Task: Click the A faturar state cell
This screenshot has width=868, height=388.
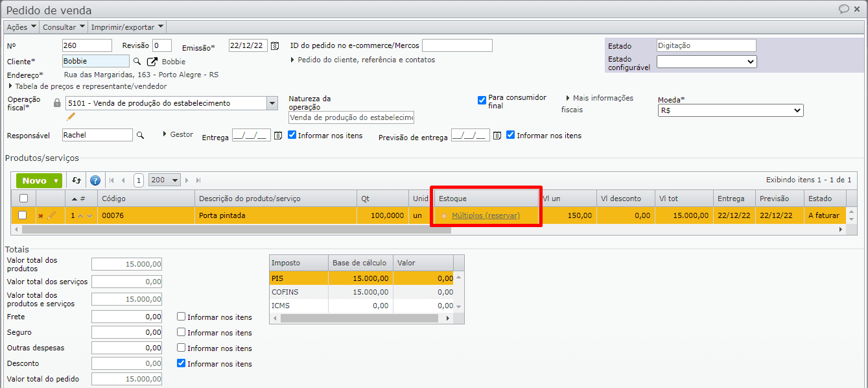Action: coord(823,215)
